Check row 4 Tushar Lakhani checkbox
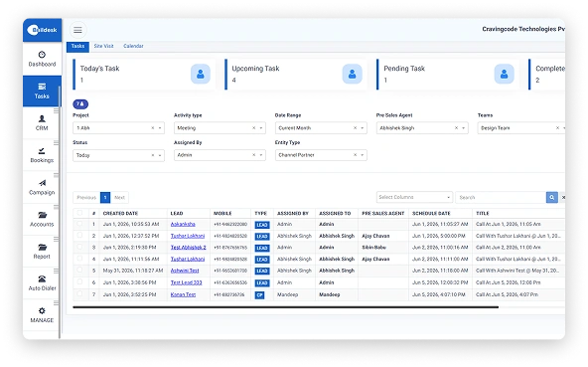 pos(79,259)
